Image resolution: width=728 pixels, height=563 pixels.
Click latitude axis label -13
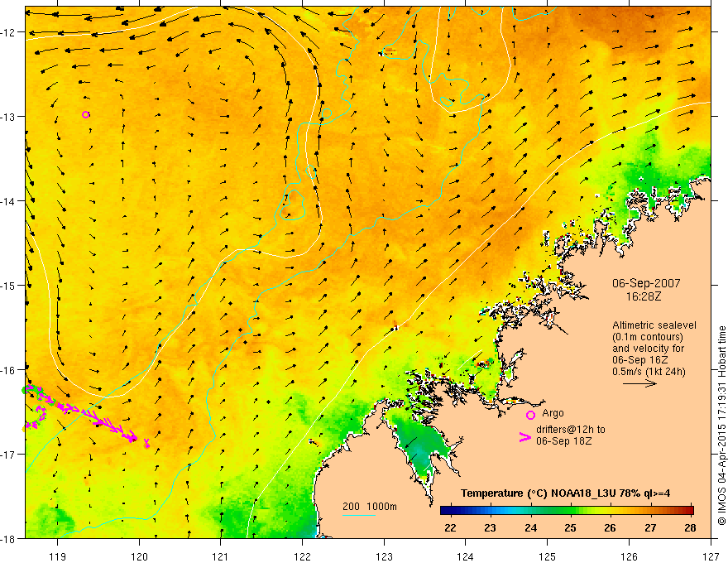coord(9,117)
